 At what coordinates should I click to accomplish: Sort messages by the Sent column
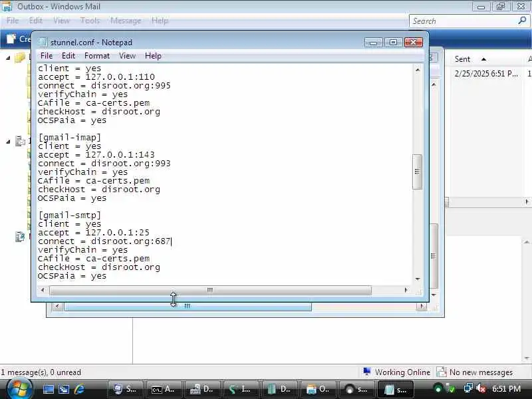462,59
